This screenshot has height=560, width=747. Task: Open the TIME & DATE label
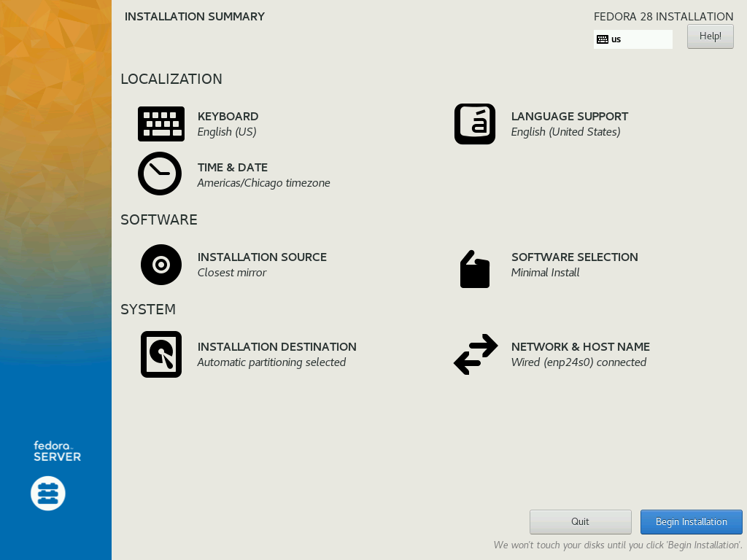pos(232,168)
